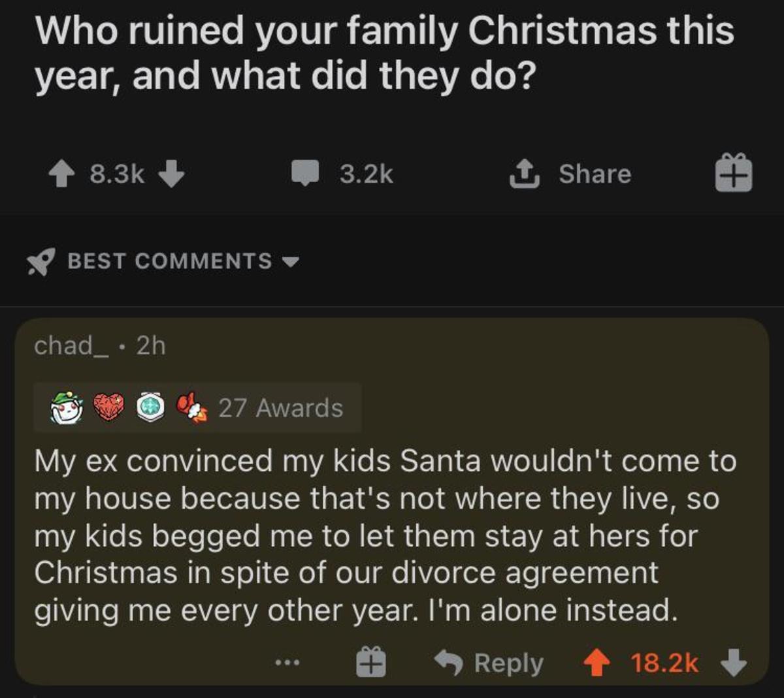Viewport: 784px width, 698px height.
Task: View the 27 Awards on comment
Action: (280, 408)
